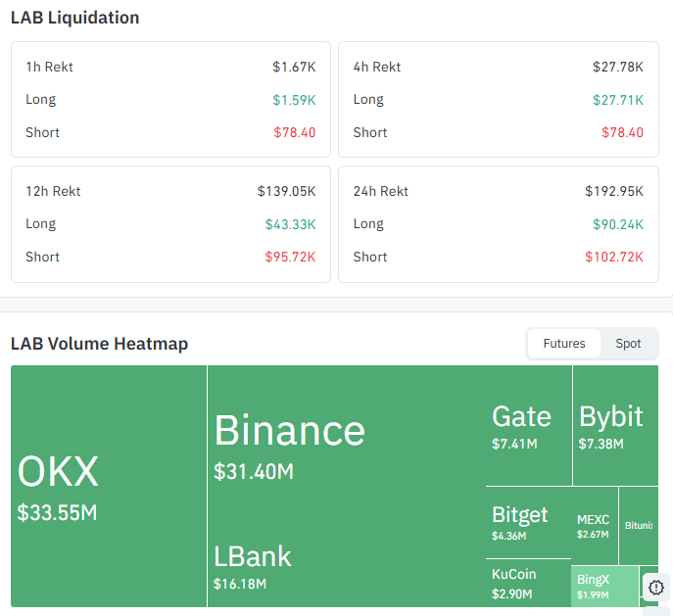The width and height of the screenshot is (673, 616).
Task: Select the KuCoin $2.90M heatmap tile
Action: click(528, 583)
